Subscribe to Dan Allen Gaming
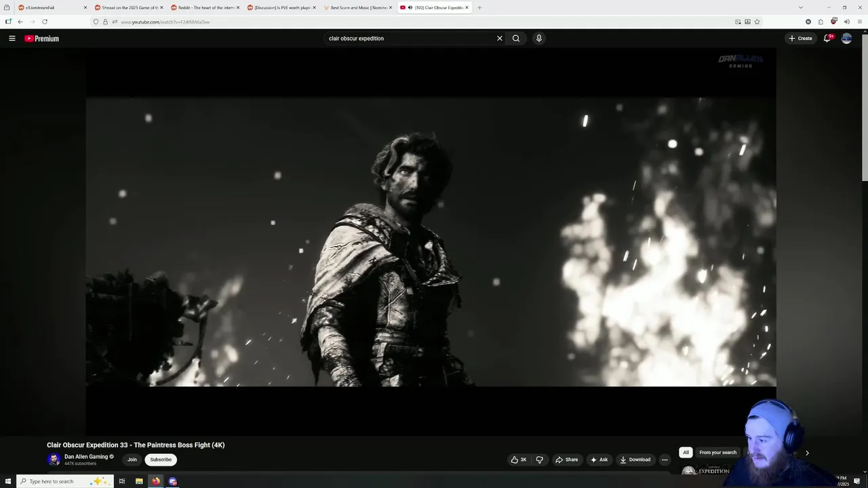The height and width of the screenshot is (488, 868). 161,460
